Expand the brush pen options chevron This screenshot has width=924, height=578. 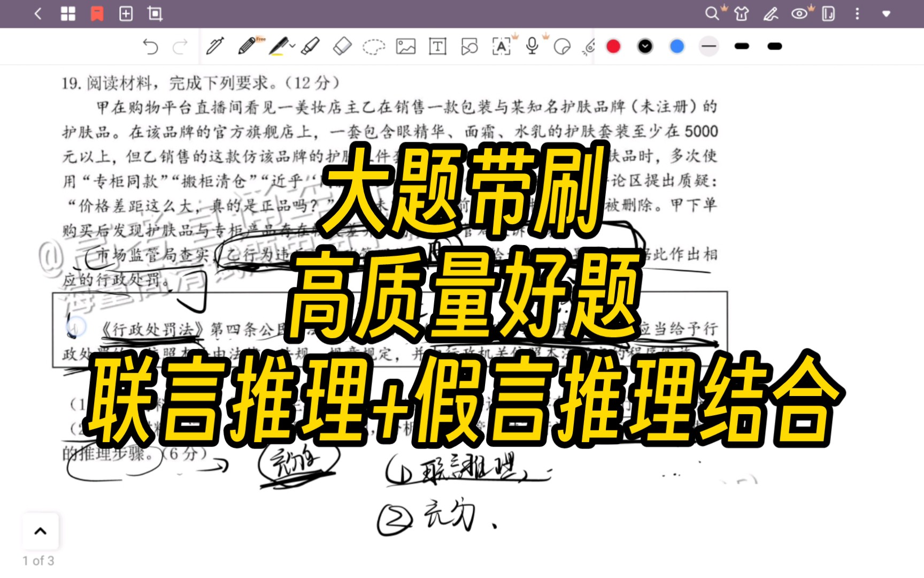[292, 46]
